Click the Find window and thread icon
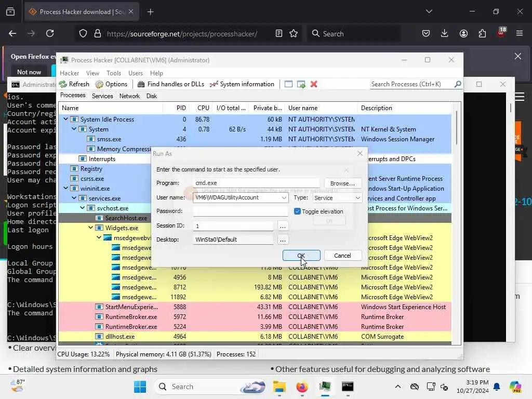The height and width of the screenshot is (399, 532). (x=301, y=84)
